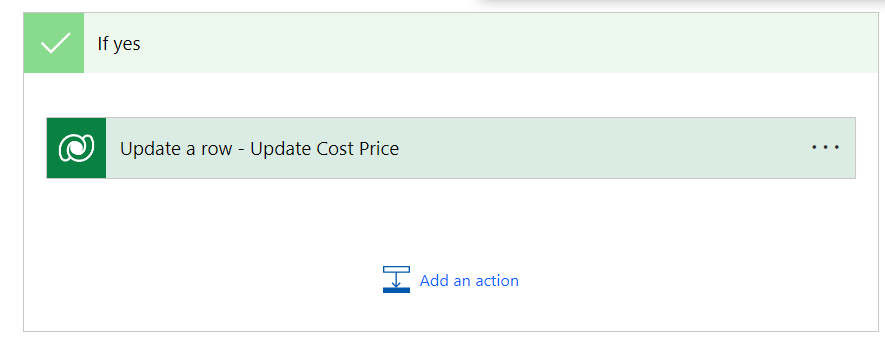The height and width of the screenshot is (364, 885).
Task: Click the Add an action insert-step icon
Action: pos(396,280)
